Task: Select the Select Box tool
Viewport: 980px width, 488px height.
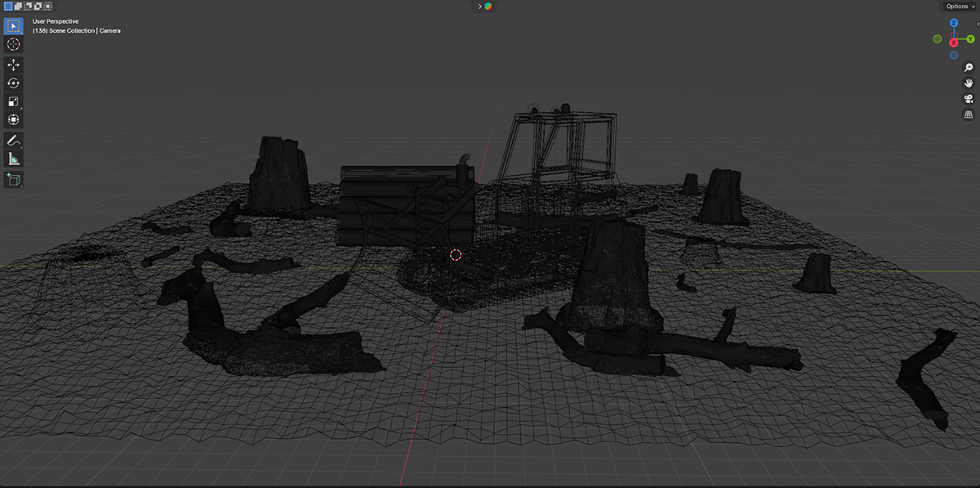Action: pyautogui.click(x=14, y=25)
